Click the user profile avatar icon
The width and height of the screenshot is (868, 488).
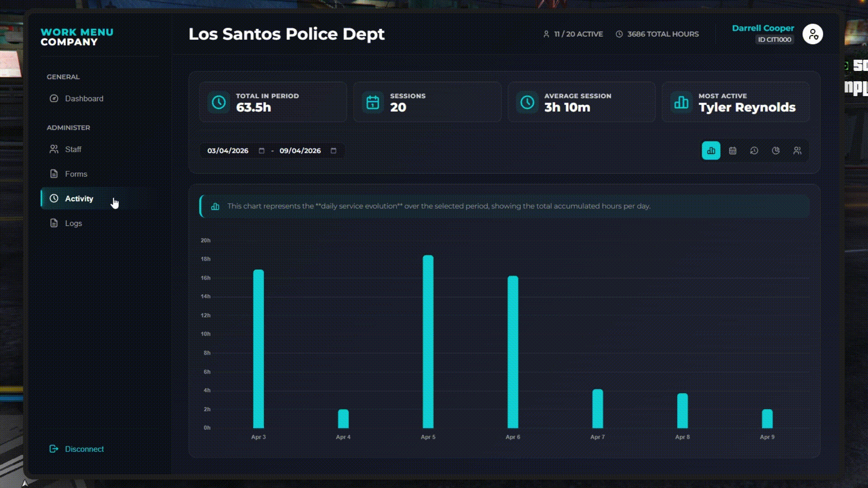pos(812,34)
